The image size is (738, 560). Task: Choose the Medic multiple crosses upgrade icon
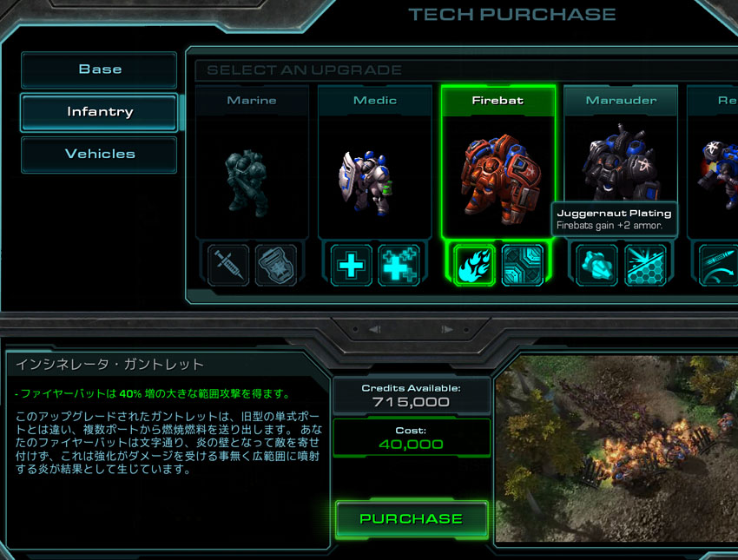point(399,266)
